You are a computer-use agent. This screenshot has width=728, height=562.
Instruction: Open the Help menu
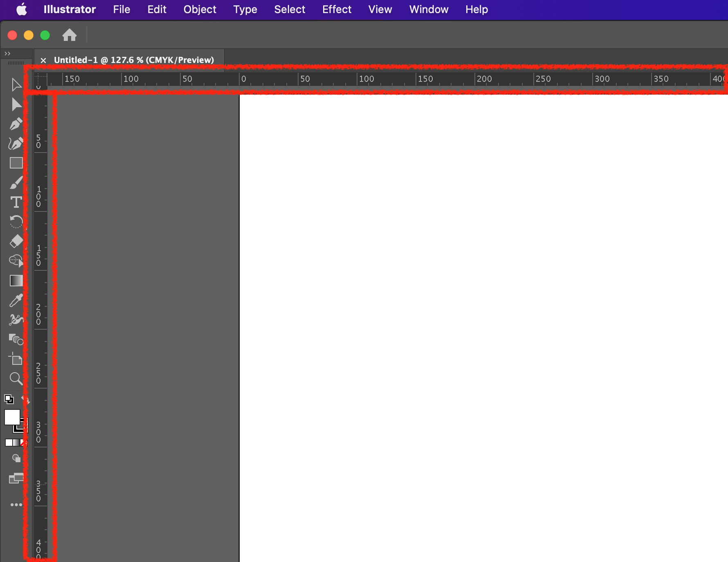pyautogui.click(x=476, y=9)
